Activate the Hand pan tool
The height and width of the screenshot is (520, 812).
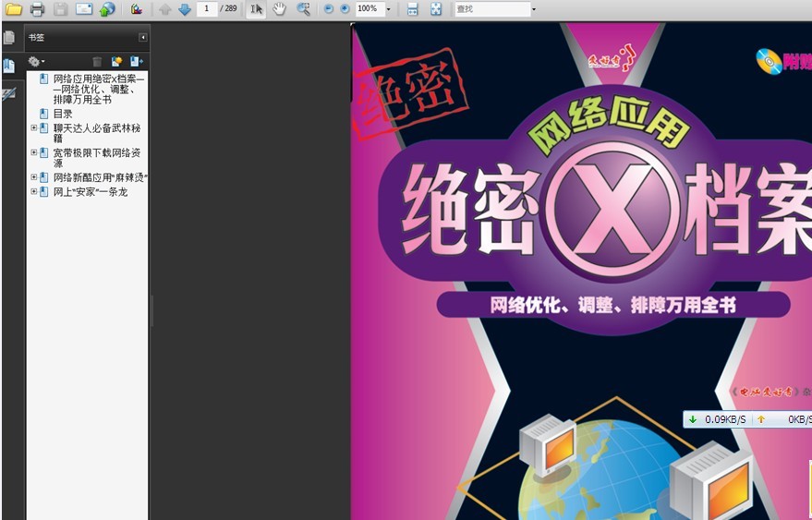(x=279, y=9)
